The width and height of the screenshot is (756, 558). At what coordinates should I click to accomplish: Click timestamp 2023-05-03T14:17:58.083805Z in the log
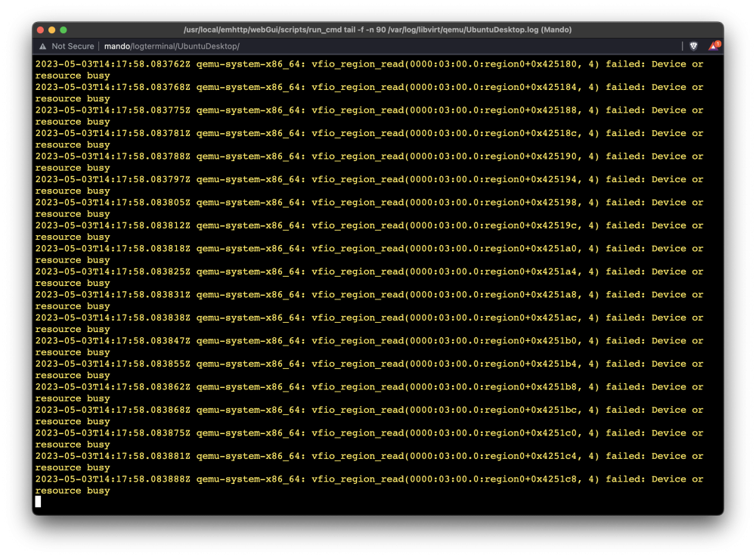point(113,203)
